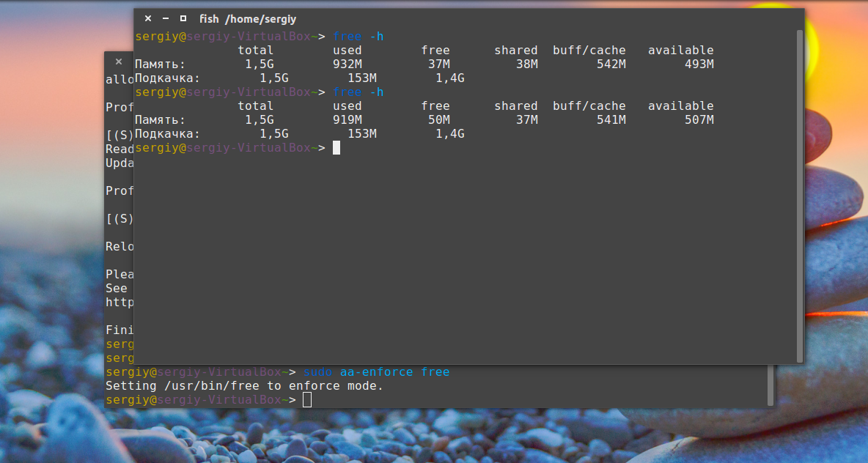Click the 493M available value

coord(699,64)
